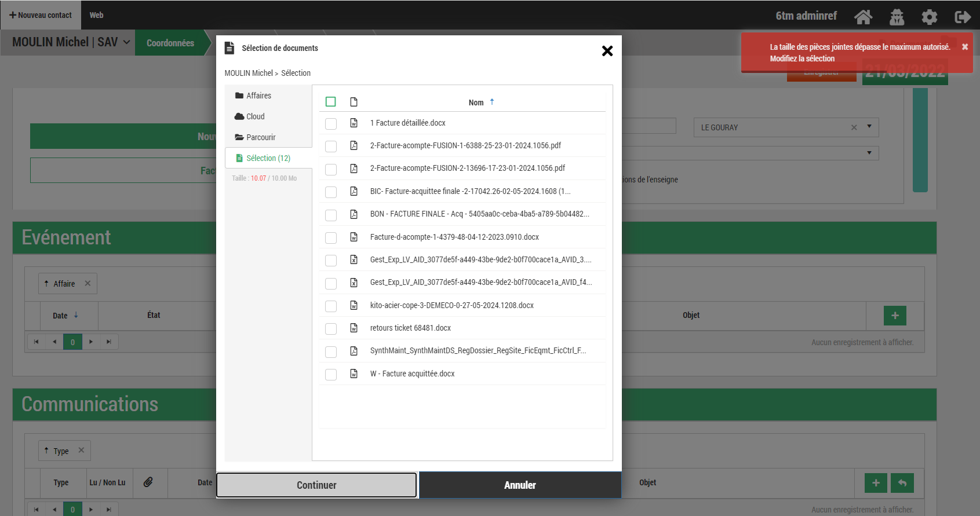Screen dimensions: 980x516
Task: Click the settings gear icon
Action: (929, 17)
